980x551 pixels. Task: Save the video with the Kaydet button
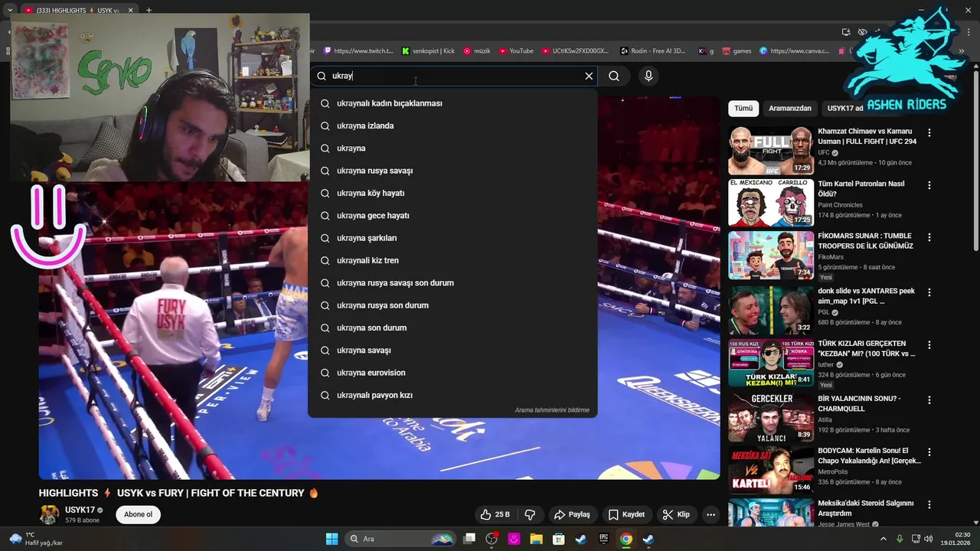626,514
